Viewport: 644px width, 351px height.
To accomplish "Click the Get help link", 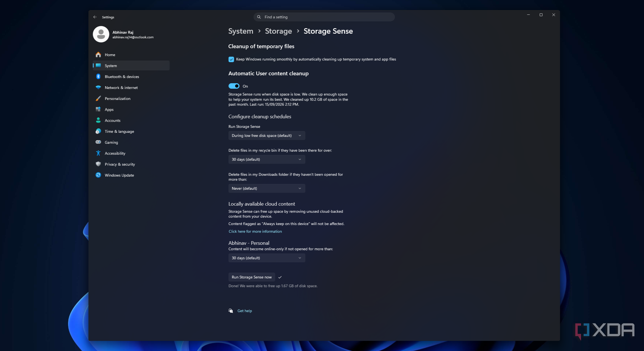I will point(245,311).
